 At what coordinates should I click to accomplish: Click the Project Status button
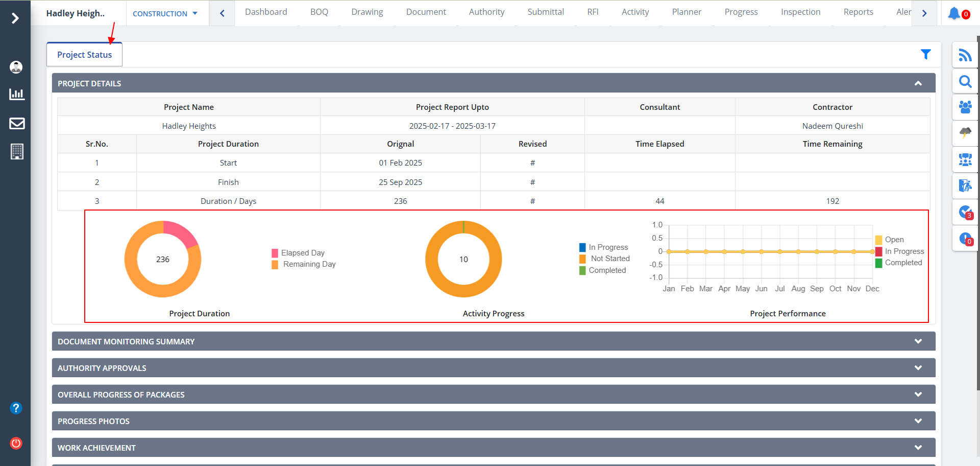[x=84, y=55]
